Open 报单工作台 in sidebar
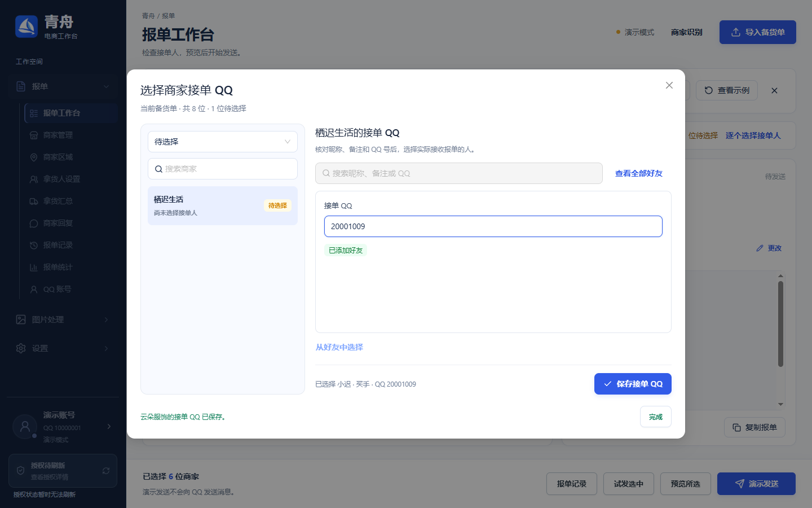812x508 pixels. (71, 113)
